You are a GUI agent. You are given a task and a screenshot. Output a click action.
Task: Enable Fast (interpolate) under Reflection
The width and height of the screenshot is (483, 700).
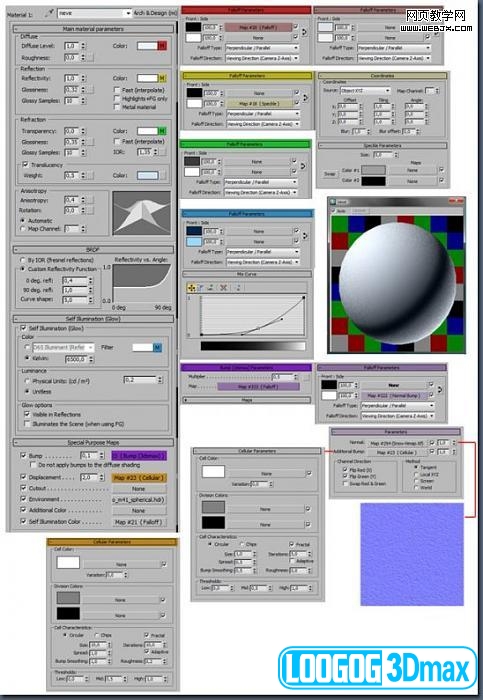117,90
